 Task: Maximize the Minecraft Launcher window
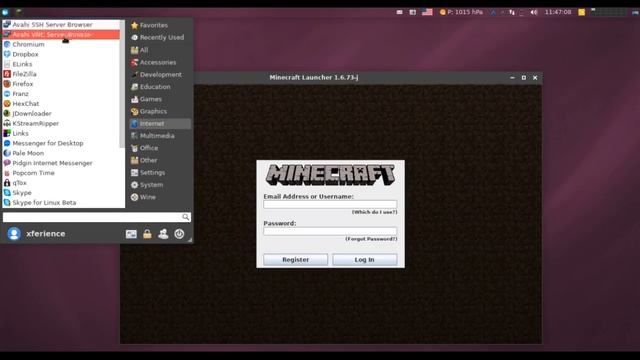tap(524, 78)
